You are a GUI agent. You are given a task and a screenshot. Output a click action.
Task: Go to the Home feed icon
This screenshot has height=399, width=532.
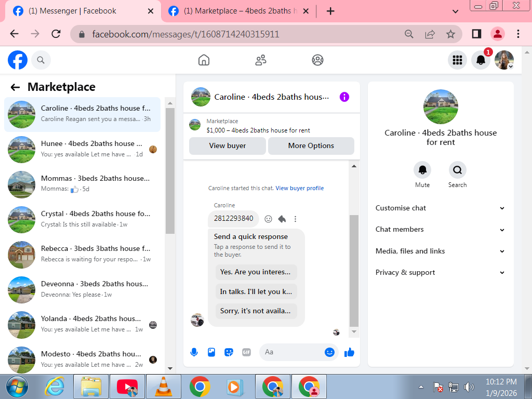(204, 60)
